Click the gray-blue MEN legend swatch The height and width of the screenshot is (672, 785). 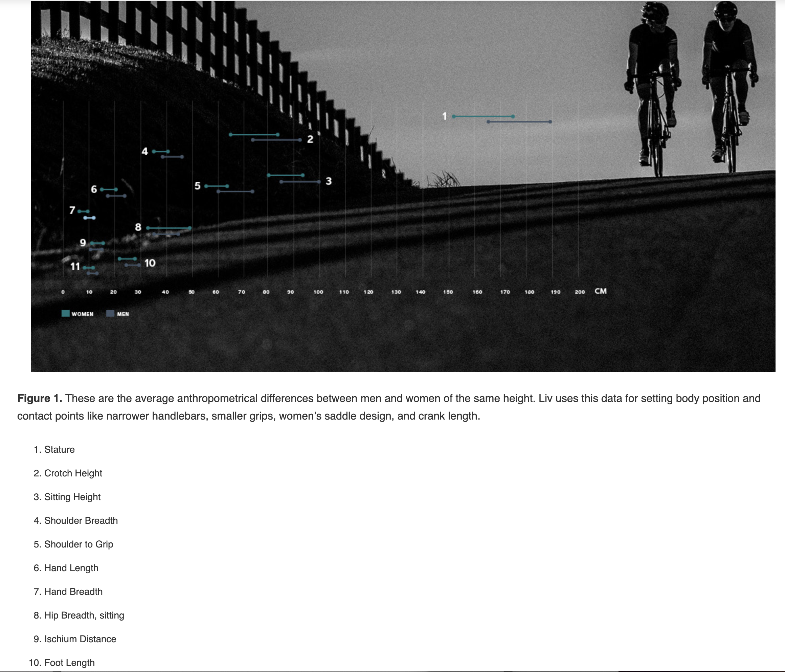pos(110,313)
